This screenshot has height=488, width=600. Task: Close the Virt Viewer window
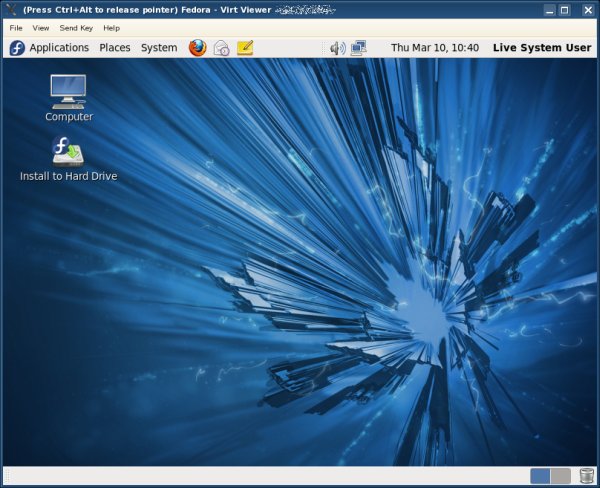[x=588, y=10]
